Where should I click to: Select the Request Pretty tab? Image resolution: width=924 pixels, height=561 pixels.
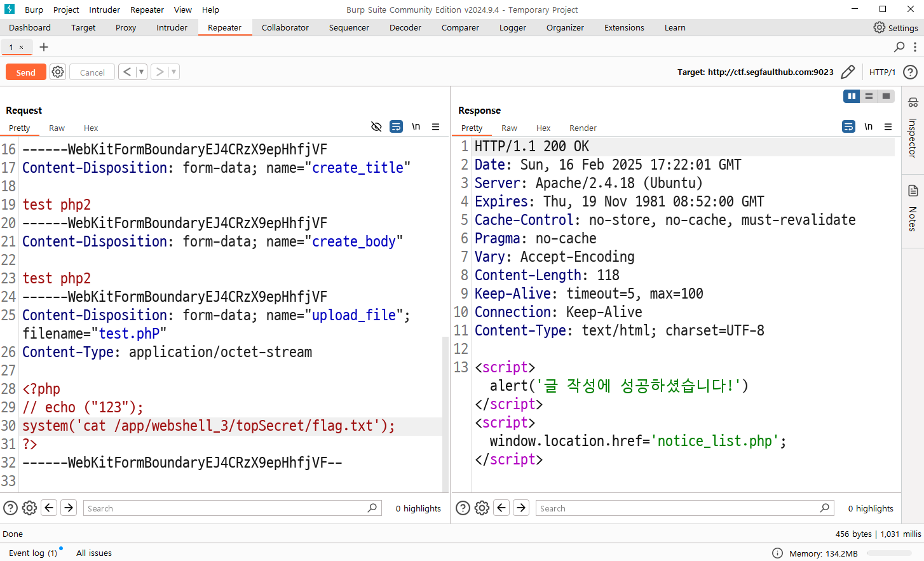click(20, 128)
